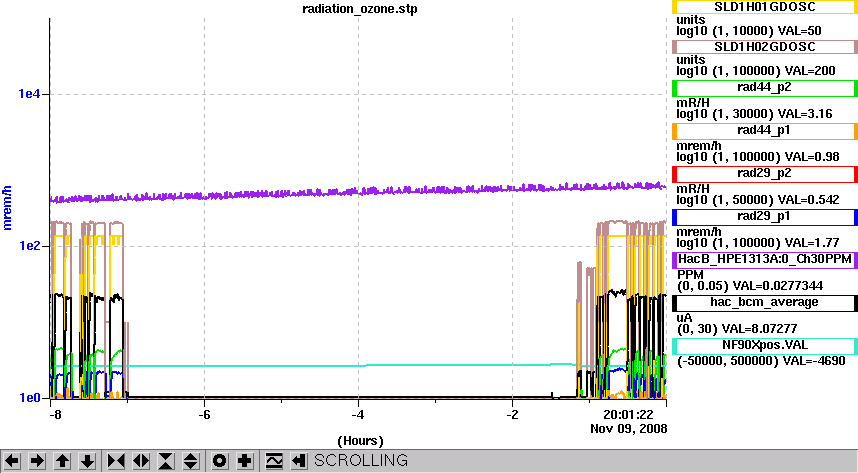858x473 pixels.
Task: Select the NF90Xpos.VAL legend entry
Action: coord(764,346)
